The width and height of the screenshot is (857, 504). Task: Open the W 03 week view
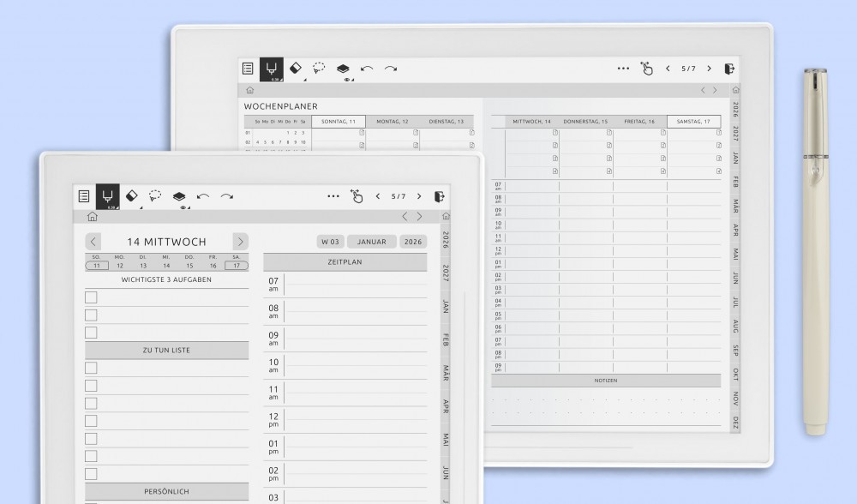pos(331,241)
